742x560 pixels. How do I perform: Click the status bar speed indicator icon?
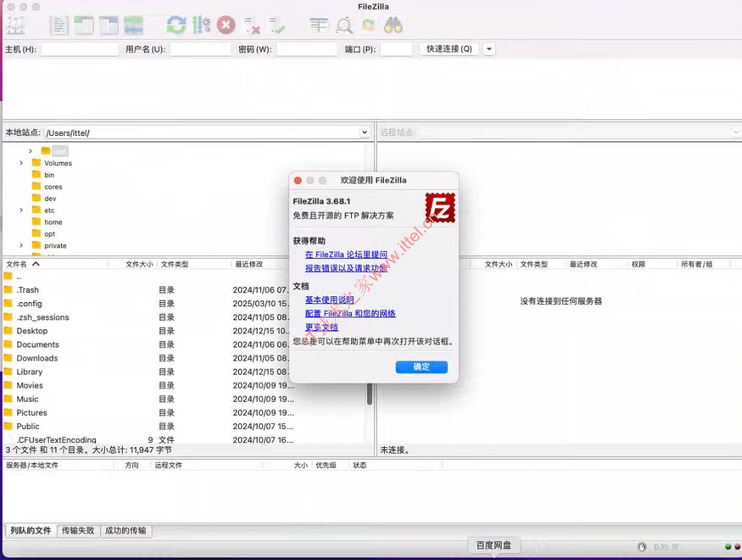click(x=642, y=547)
